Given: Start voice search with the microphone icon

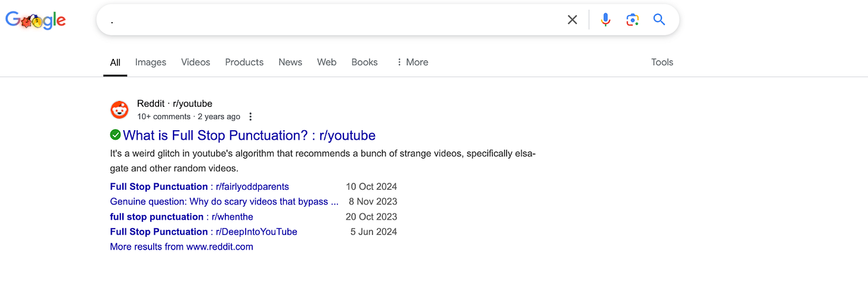Looking at the screenshot, I should [x=606, y=20].
